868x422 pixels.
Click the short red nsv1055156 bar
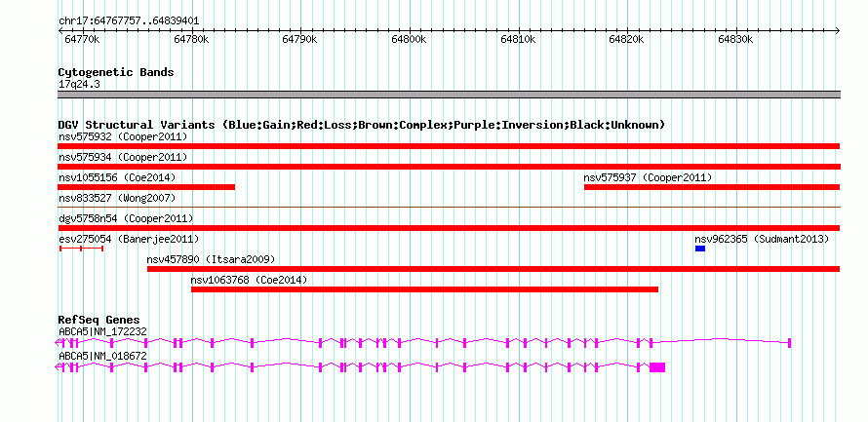point(146,187)
